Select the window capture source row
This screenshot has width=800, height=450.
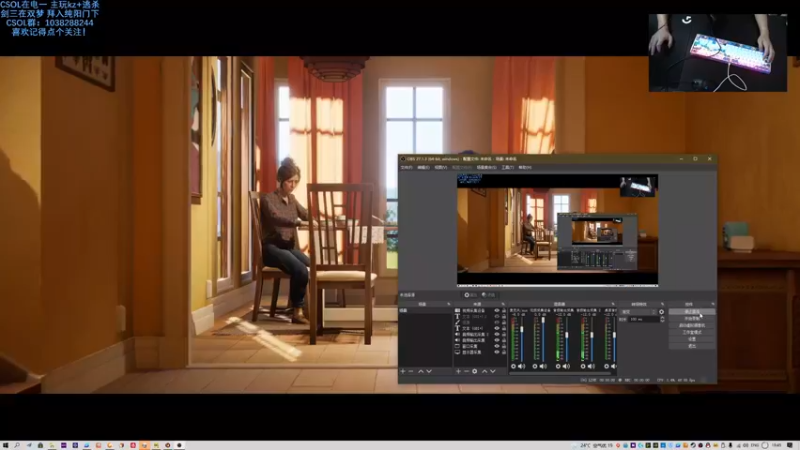(x=480, y=346)
